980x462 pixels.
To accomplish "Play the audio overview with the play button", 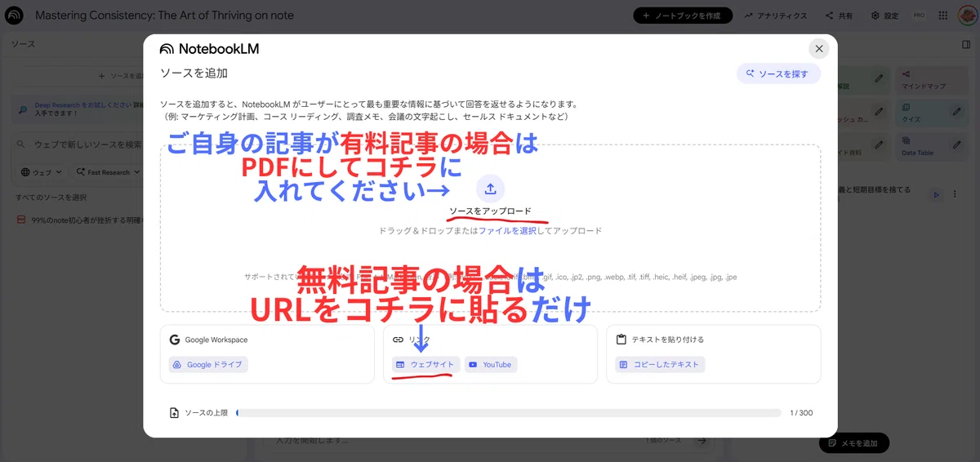I will pyautogui.click(x=936, y=194).
